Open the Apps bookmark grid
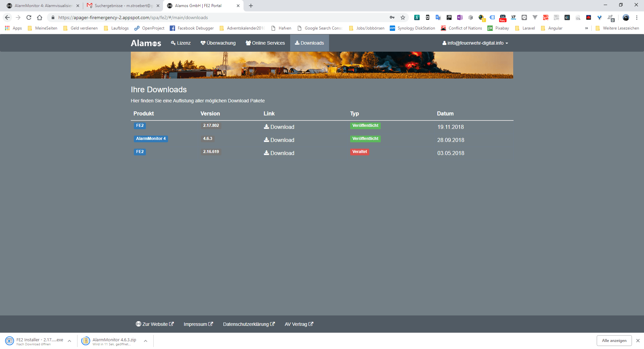 tap(13, 28)
